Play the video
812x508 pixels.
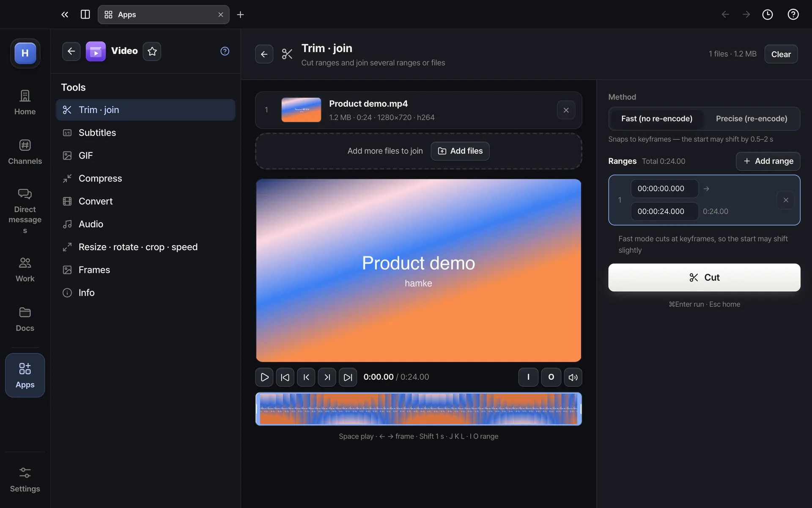point(264,377)
